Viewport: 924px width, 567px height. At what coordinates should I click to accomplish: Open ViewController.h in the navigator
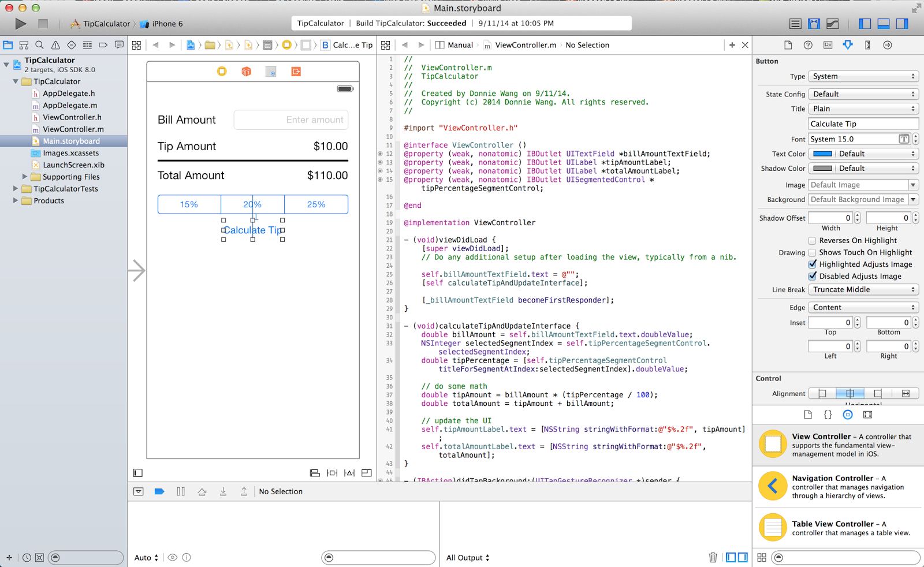point(72,117)
